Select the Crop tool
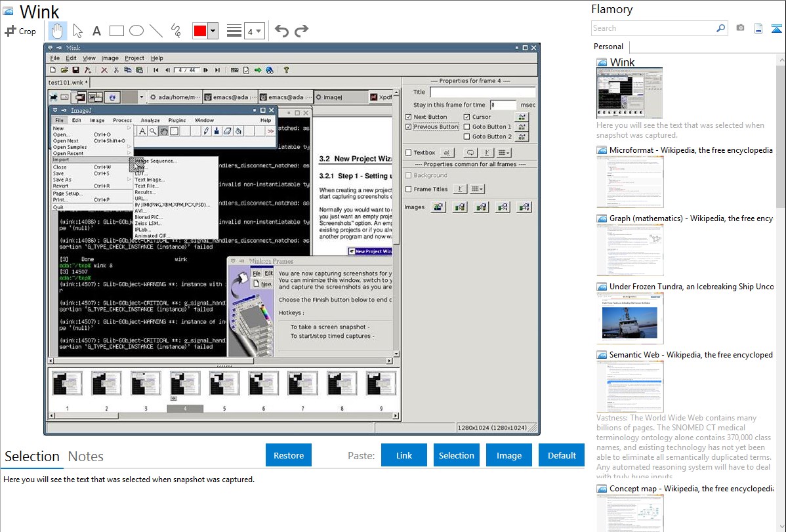Screen dimensions: 786x532 [x=20, y=31]
